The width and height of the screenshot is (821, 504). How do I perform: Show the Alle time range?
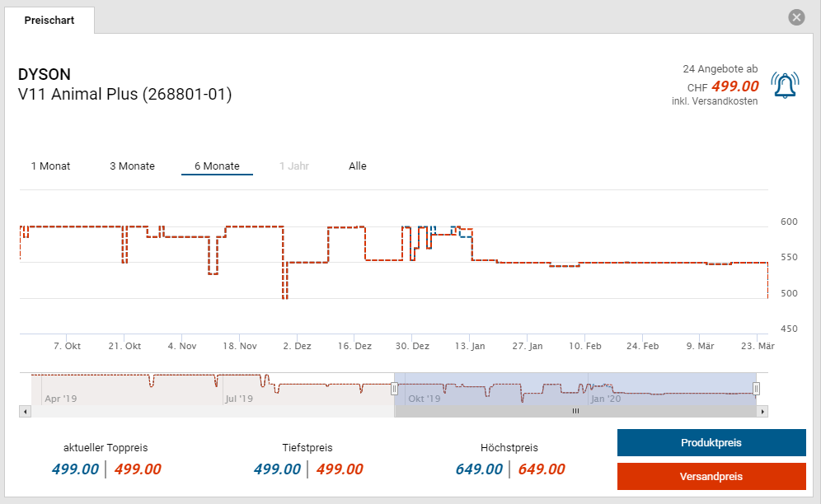click(x=357, y=166)
